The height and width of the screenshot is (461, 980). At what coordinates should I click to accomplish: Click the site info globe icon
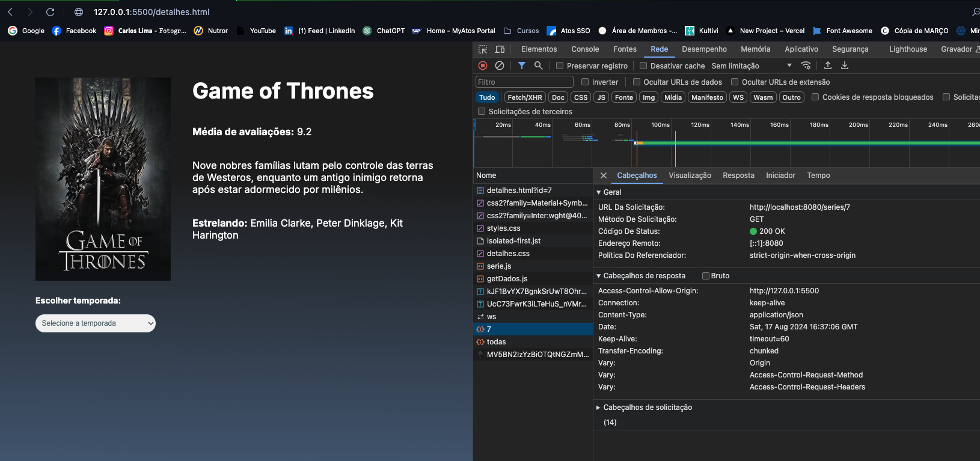point(79,12)
